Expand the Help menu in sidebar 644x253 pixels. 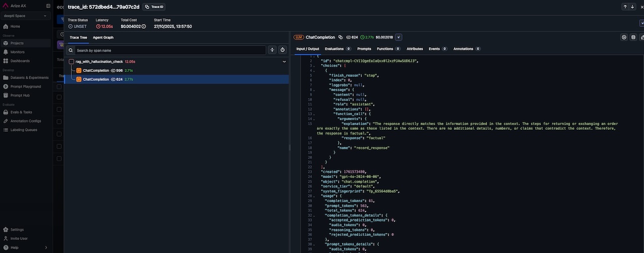[x=25, y=247]
